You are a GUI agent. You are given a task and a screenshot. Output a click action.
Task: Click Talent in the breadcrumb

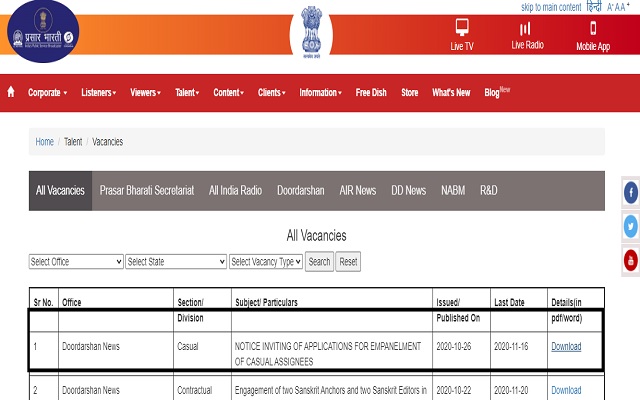(73, 142)
